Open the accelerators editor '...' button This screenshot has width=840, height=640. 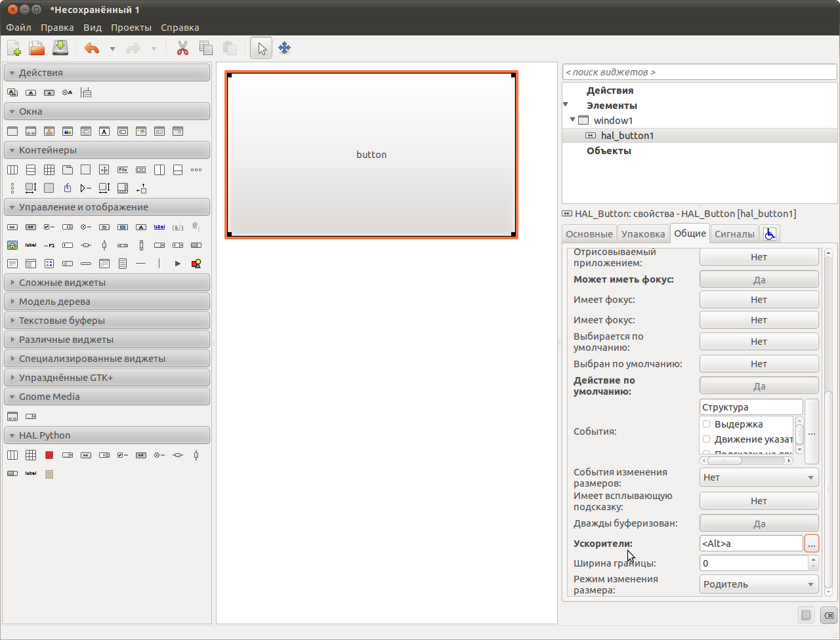(812, 544)
